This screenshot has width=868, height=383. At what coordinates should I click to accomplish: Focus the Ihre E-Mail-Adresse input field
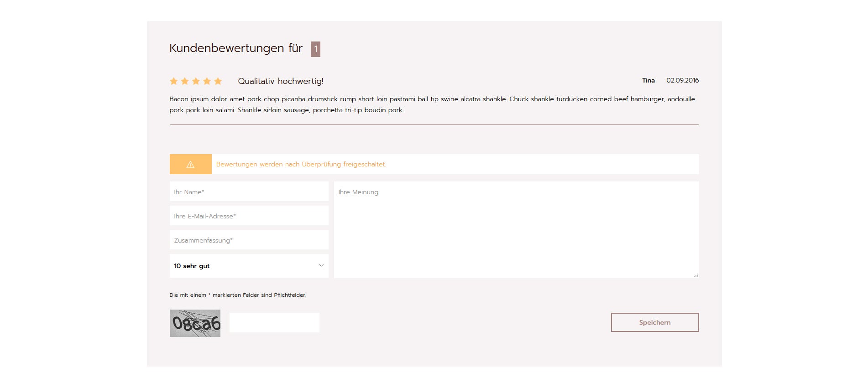(249, 216)
